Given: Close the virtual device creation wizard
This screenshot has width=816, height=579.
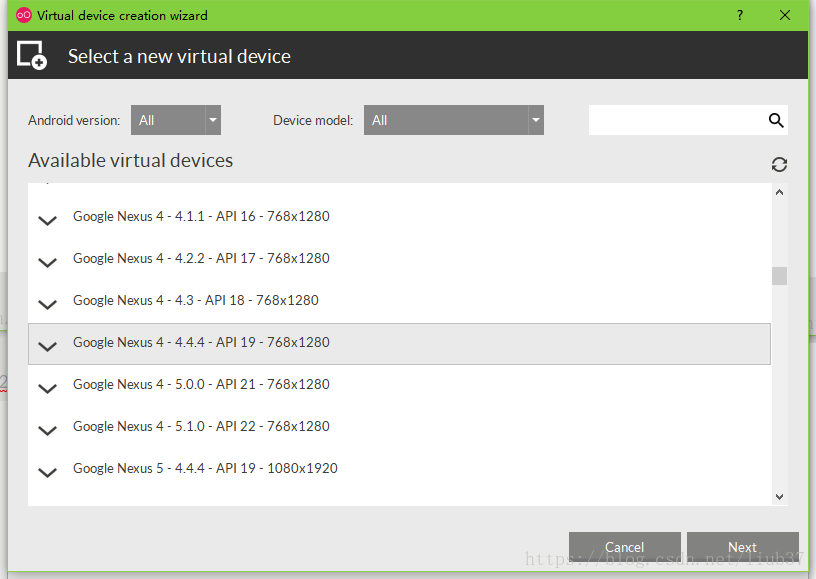Looking at the screenshot, I should pyautogui.click(x=785, y=15).
